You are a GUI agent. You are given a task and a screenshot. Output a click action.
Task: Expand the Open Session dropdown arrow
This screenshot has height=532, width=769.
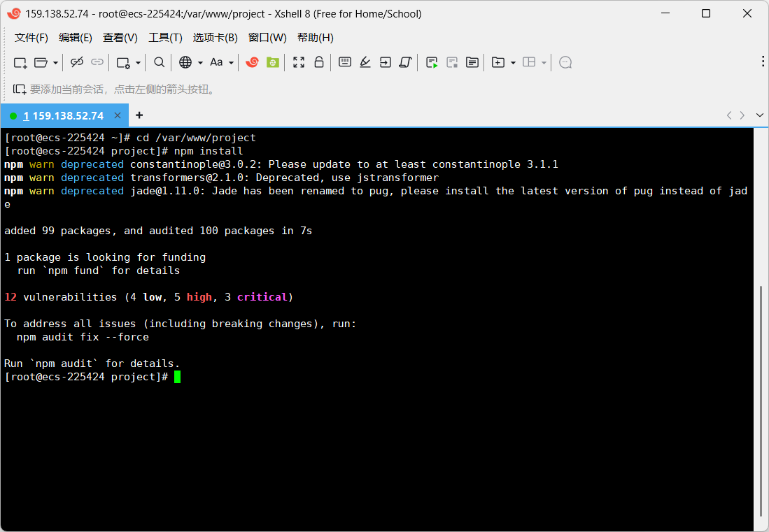(x=55, y=63)
